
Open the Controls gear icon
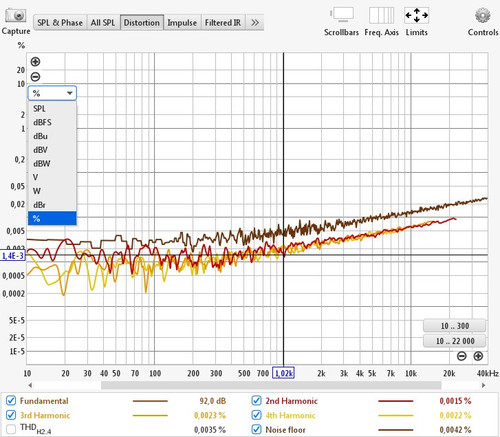point(483,15)
